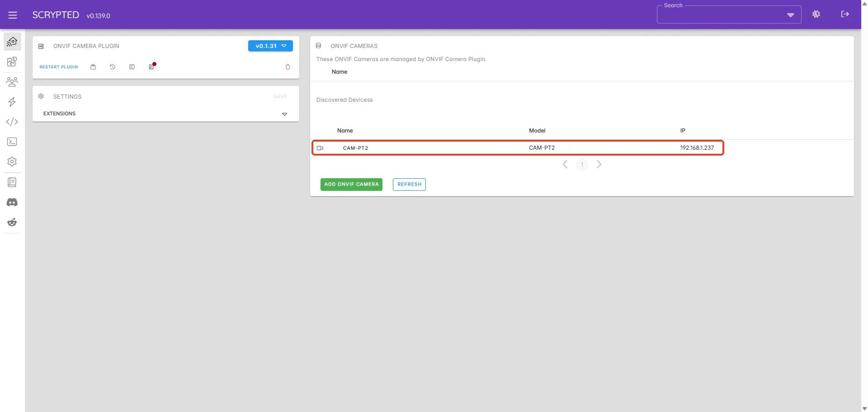Click the Restart Plugin button
The height and width of the screenshot is (412, 868).
click(x=59, y=67)
